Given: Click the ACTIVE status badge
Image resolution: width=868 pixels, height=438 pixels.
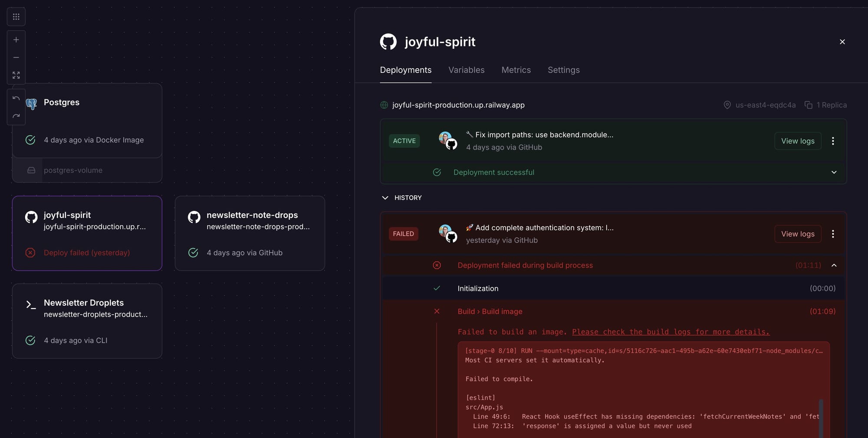Looking at the screenshot, I should [x=404, y=141].
